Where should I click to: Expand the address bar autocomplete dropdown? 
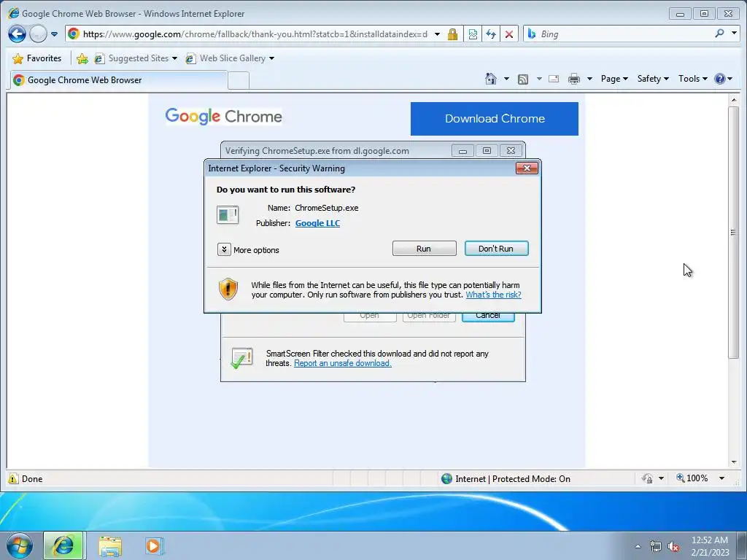point(438,34)
